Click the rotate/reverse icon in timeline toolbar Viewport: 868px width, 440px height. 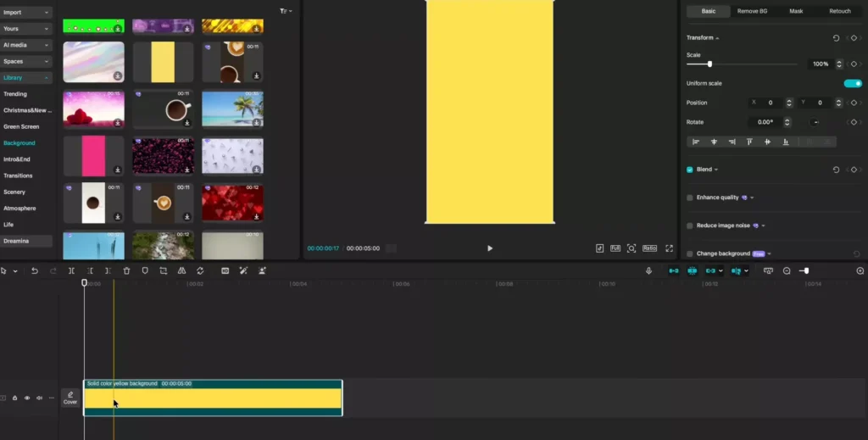pos(200,270)
